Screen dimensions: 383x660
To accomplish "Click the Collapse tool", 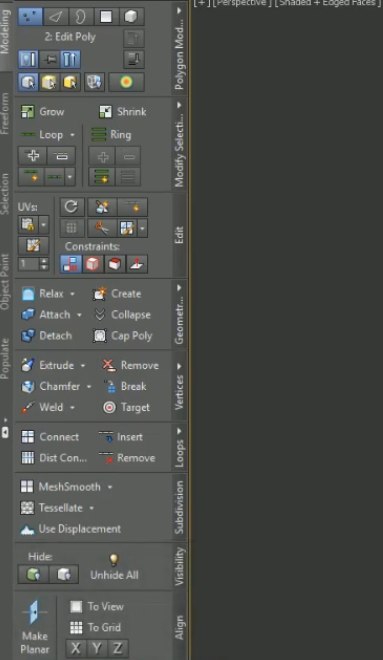I will pos(122,314).
